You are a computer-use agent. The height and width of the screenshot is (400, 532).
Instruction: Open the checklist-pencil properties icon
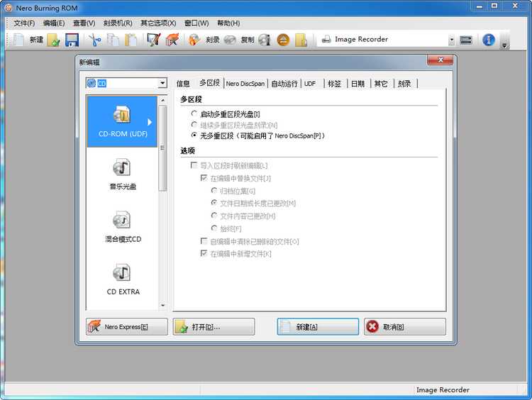[x=154, y=40]
